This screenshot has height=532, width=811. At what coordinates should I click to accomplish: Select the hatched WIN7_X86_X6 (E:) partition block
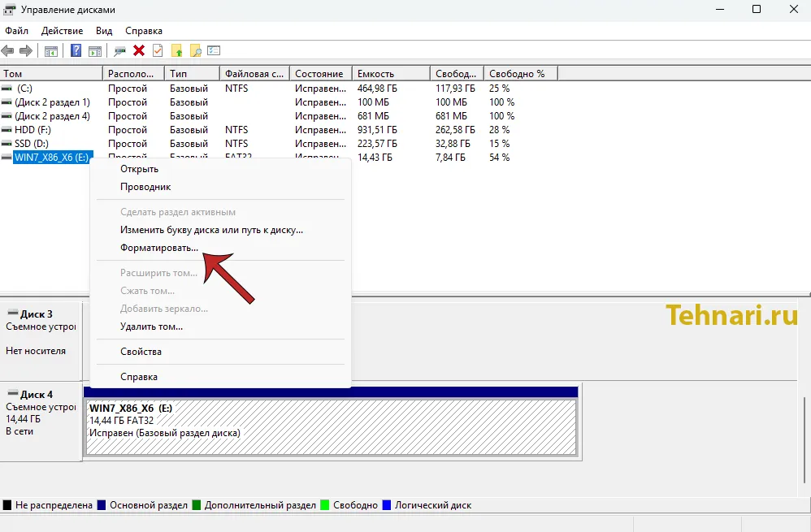[331, 427]
